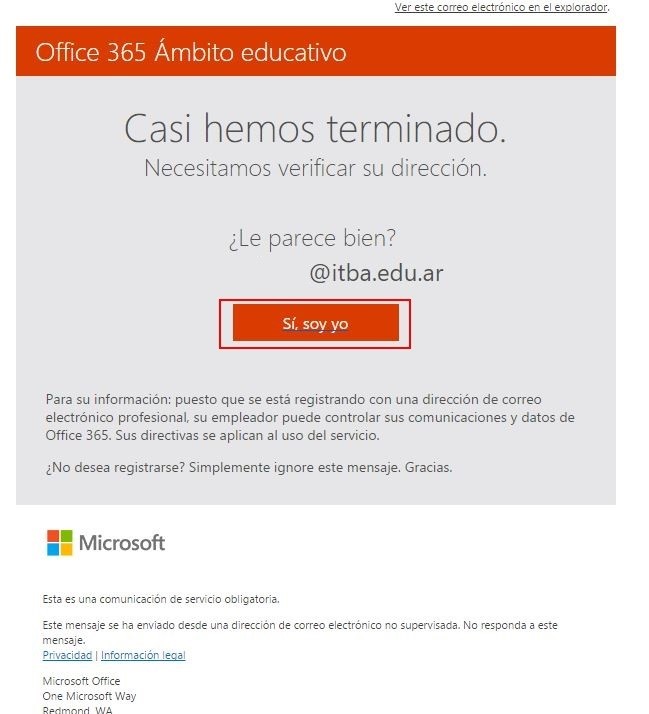649x714 pixels.
Task: Click the "Para su información" paragraph
Action: [310, 417]
